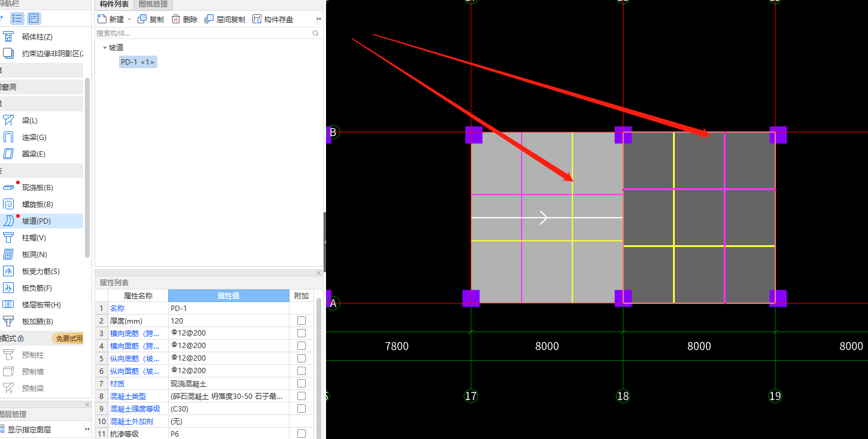Tick the 附加 checkbox for 抗渗等级 row
Image resolution: width=868 pixels, height=439 pixels.
click(x=301, y=434)
